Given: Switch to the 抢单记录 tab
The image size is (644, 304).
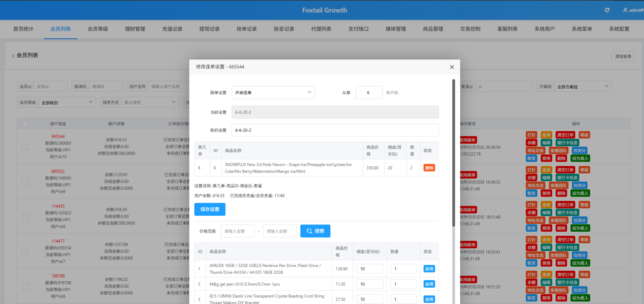Looking at the screenshot, I should click(x=247, y=29).
